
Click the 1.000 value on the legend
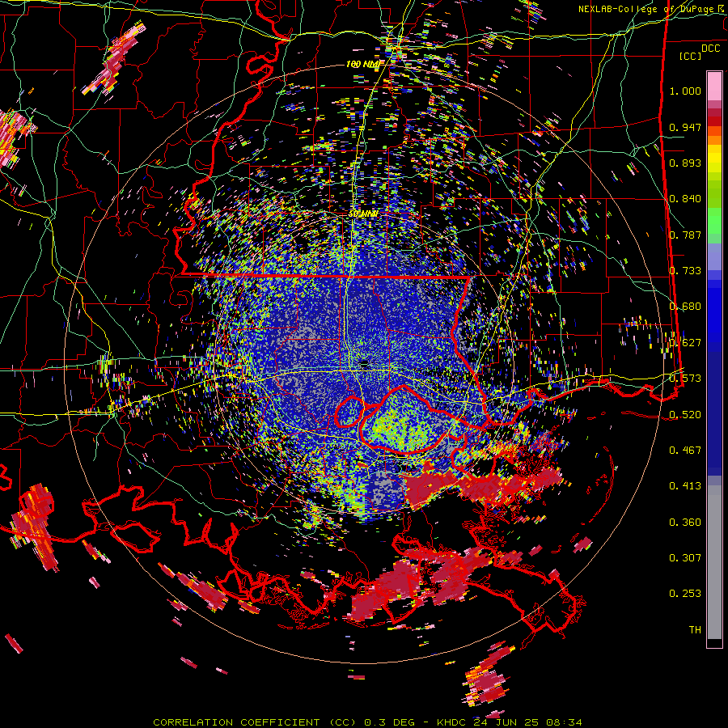point(685,91)
